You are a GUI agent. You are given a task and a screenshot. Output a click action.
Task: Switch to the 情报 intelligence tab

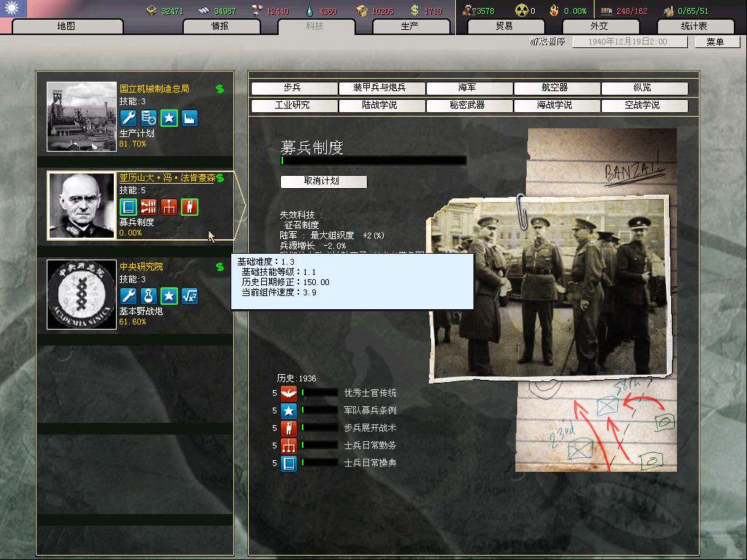click(x=221, y=26)
